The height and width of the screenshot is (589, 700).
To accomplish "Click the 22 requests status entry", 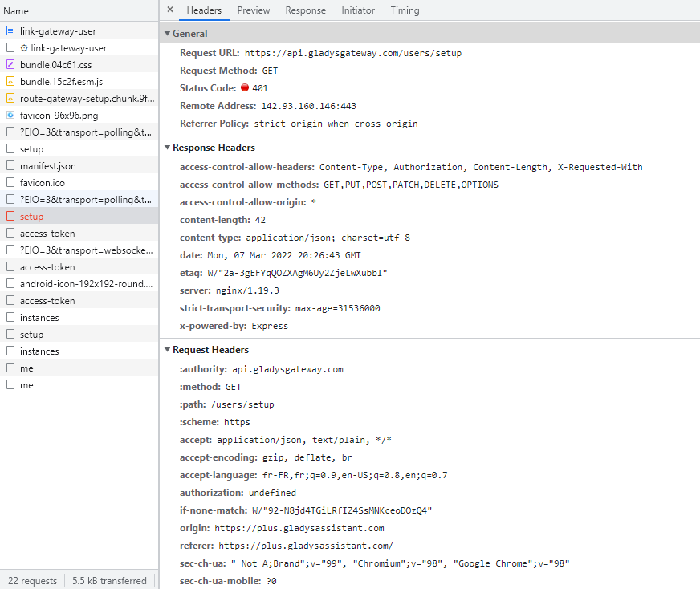I will [33, 580].
